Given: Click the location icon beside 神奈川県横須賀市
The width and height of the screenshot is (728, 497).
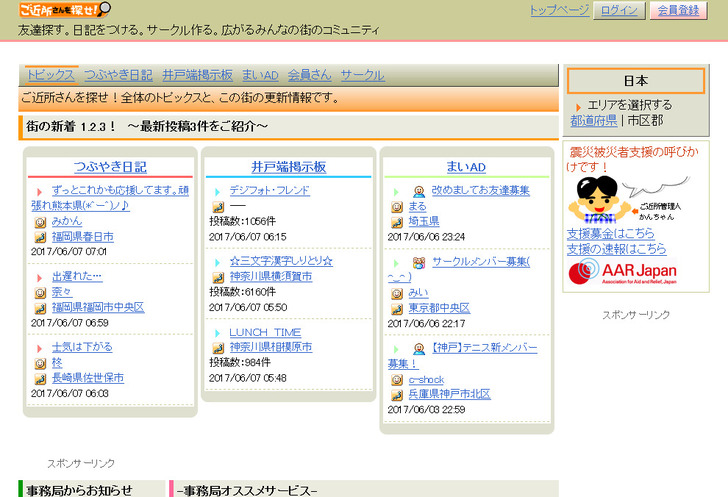Looking at the screenshot, I should (217, 277).
